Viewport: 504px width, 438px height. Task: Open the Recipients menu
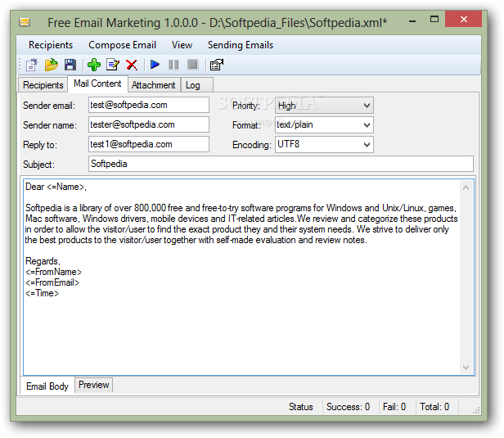point(51,45)
